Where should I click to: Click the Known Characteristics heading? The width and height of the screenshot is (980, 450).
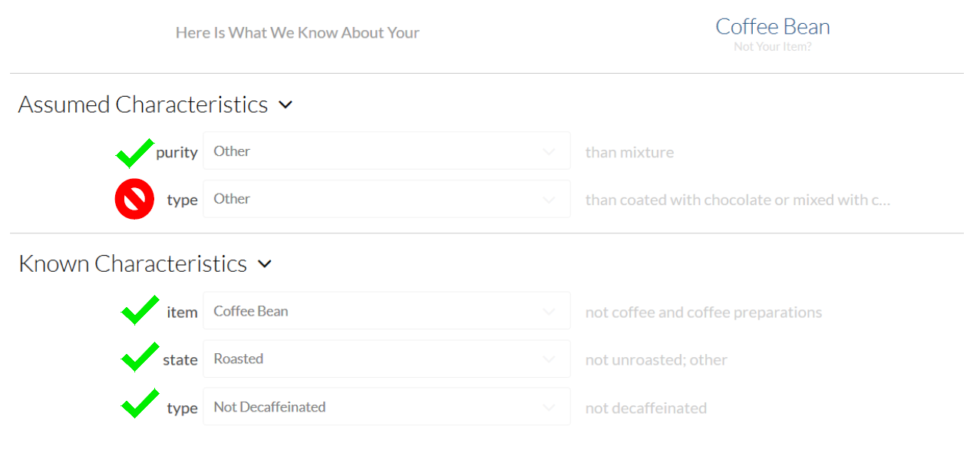click(133, 264)
